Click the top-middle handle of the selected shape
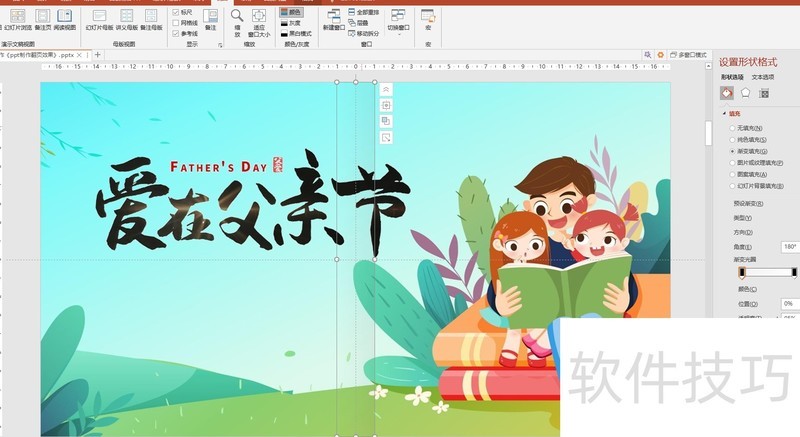Screen dimensions: 800x437 [356, 82]
